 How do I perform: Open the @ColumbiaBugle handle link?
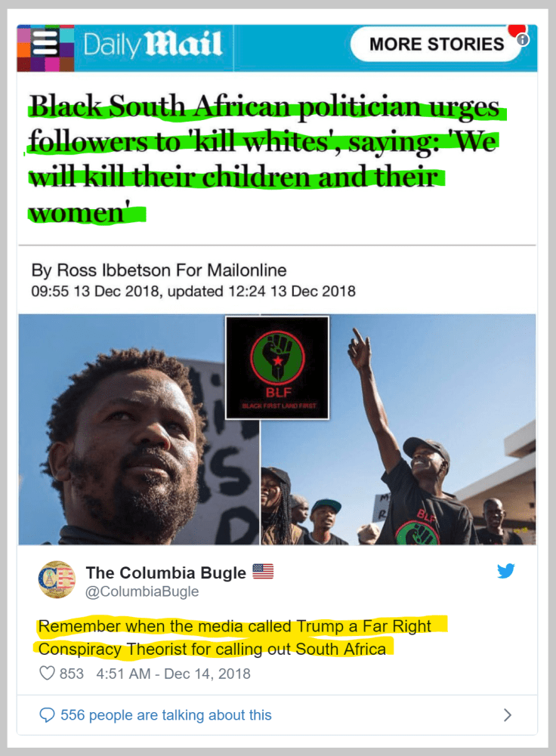point(142,591)
